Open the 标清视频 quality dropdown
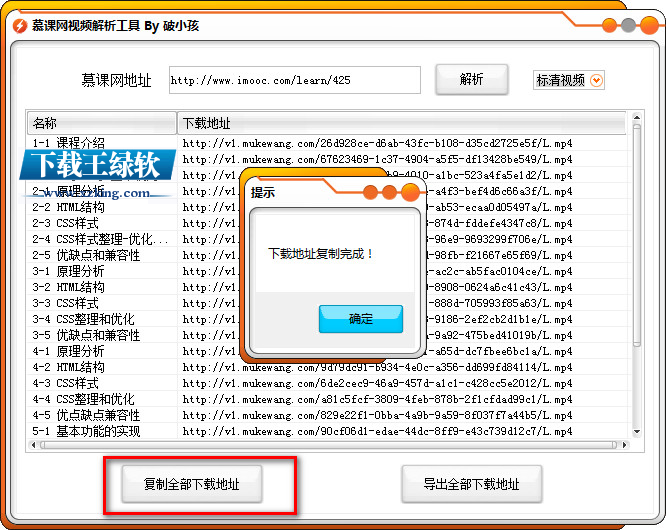666x530 pixels. coord(569,80)
